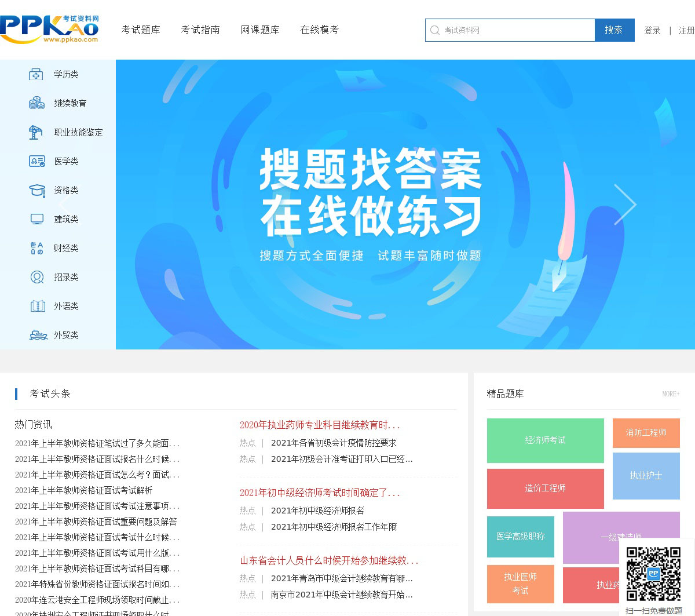Screen dimensions: 695x616
Task: Click the main 搜题找答案 banner image
Action: (405, 205)
